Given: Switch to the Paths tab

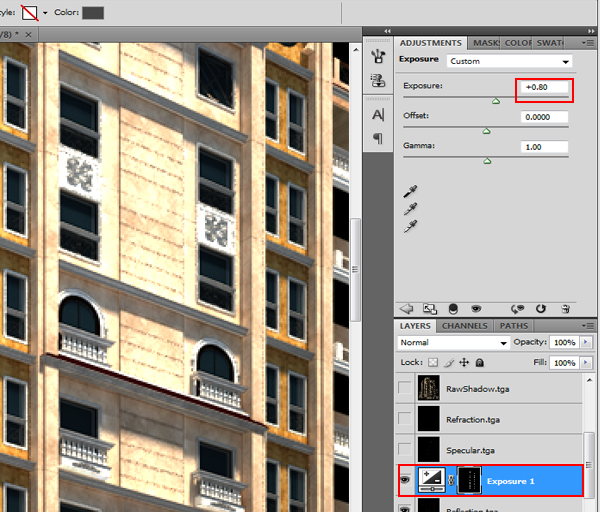Looking at the screenshot, I should click(513, 325).
